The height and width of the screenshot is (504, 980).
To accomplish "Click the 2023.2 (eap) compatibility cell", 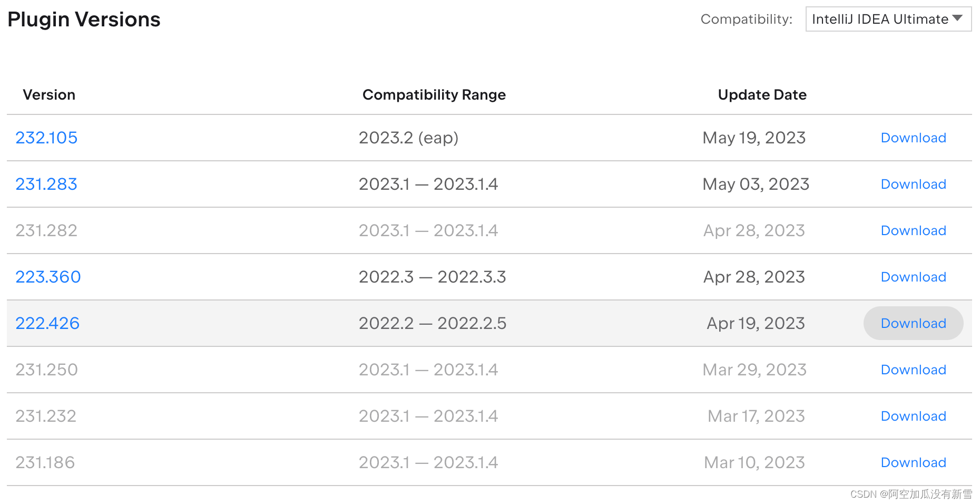I will 408,138.
